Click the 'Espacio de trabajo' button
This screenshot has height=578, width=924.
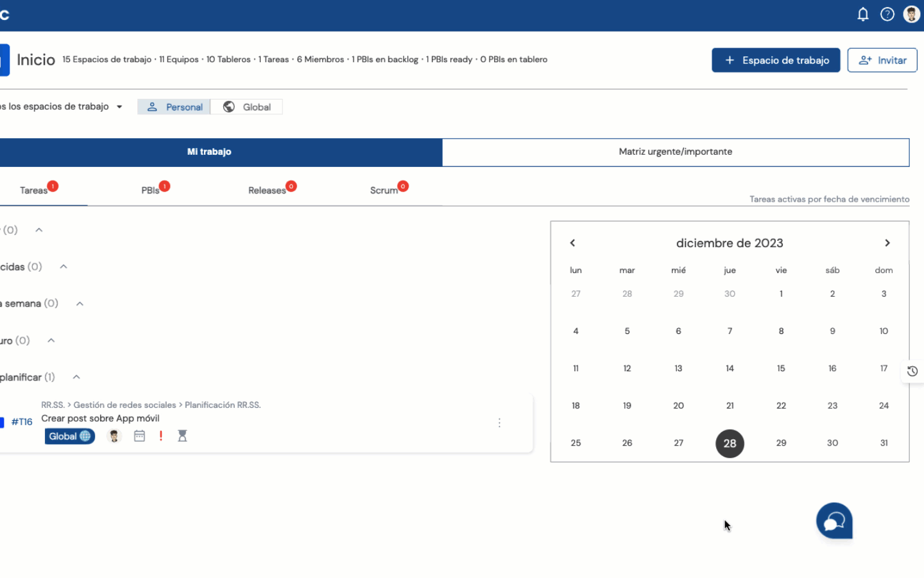pyautogui.click(x=775, y=60)
